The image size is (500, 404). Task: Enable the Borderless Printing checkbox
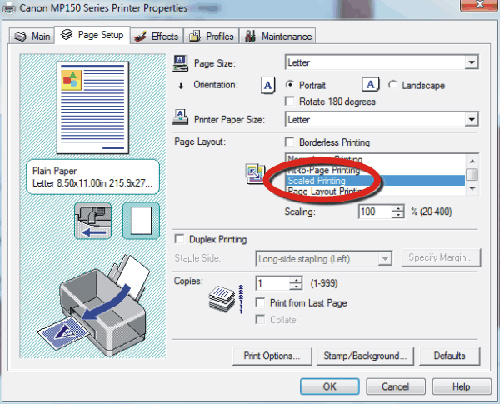click(x=290, y=142)
